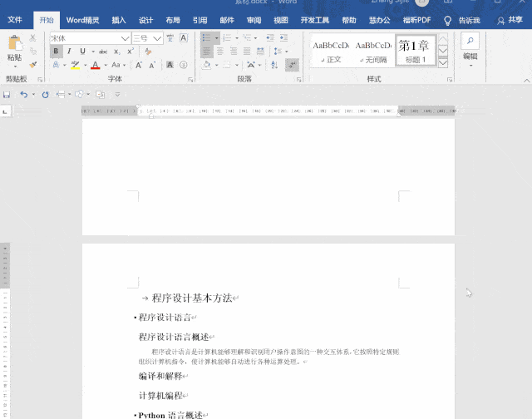Open the multilevel list icon
Image resolution: width=532 pixels, height=419 pixels.
248,37
